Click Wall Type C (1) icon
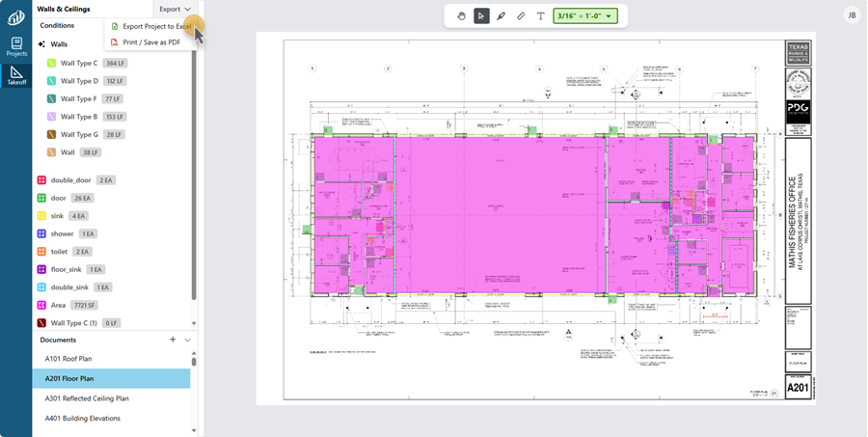 [x=41, y=323]
